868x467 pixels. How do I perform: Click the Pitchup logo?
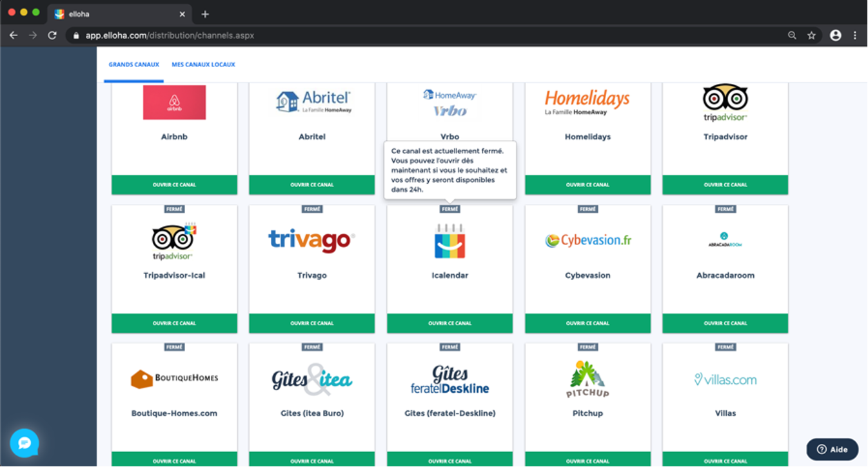tap(587, 379)
